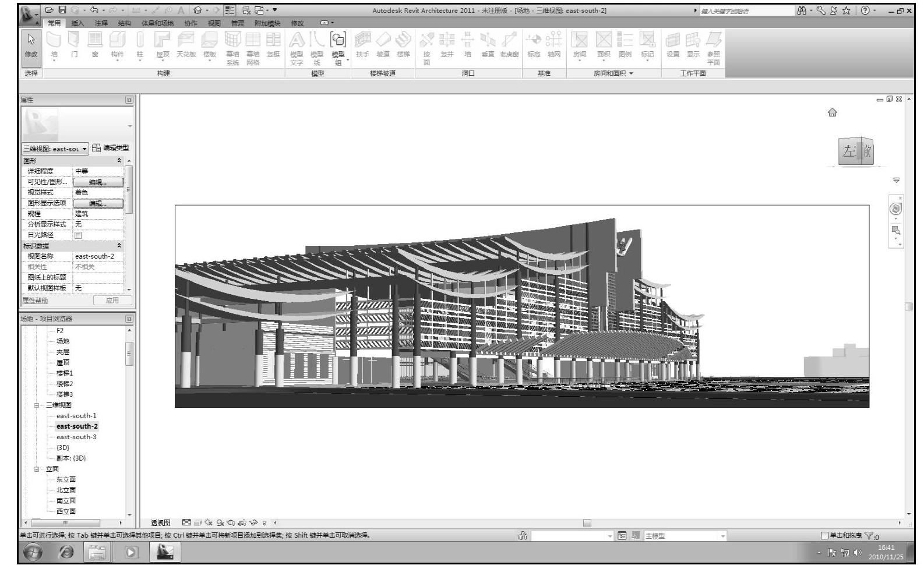Select the Column (柱) tool
Viewport: 924px width, 565px height.
click(140, 45)
